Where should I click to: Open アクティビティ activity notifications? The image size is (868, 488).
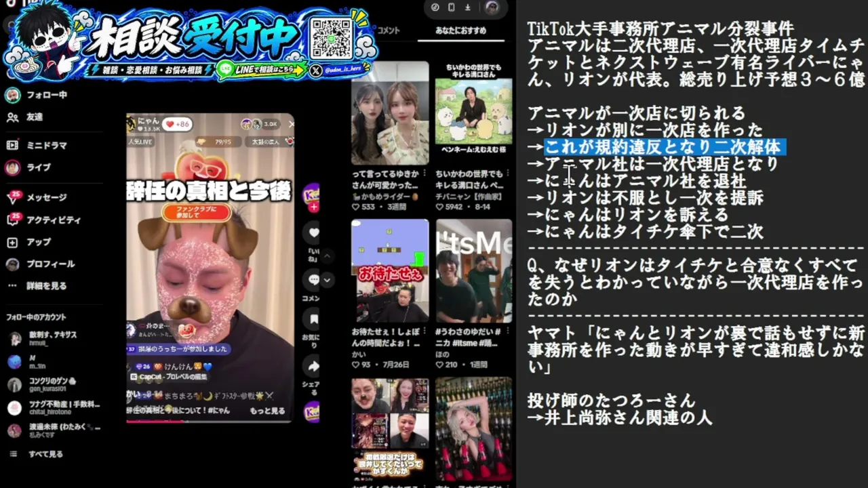43,220
